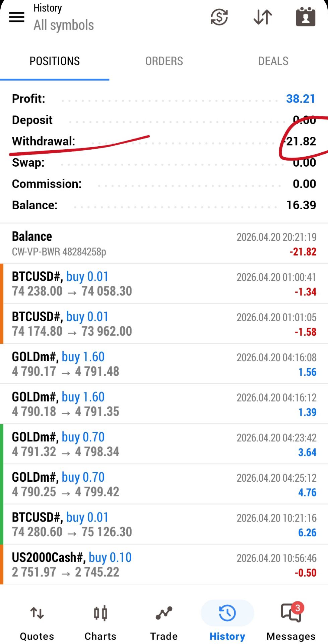
Task: Switch to the Orders tab
Action: coord(164,61)
